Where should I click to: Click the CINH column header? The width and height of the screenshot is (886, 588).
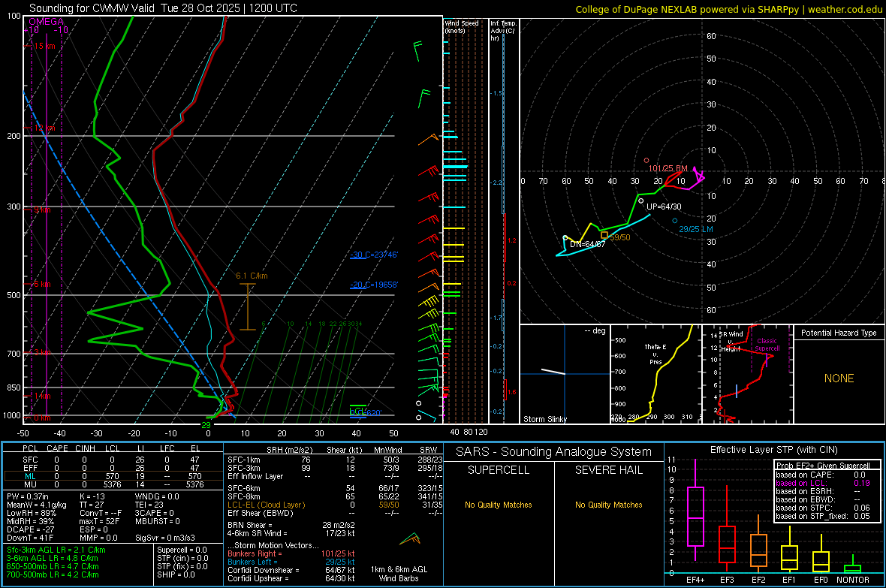(x=85, y=448)
